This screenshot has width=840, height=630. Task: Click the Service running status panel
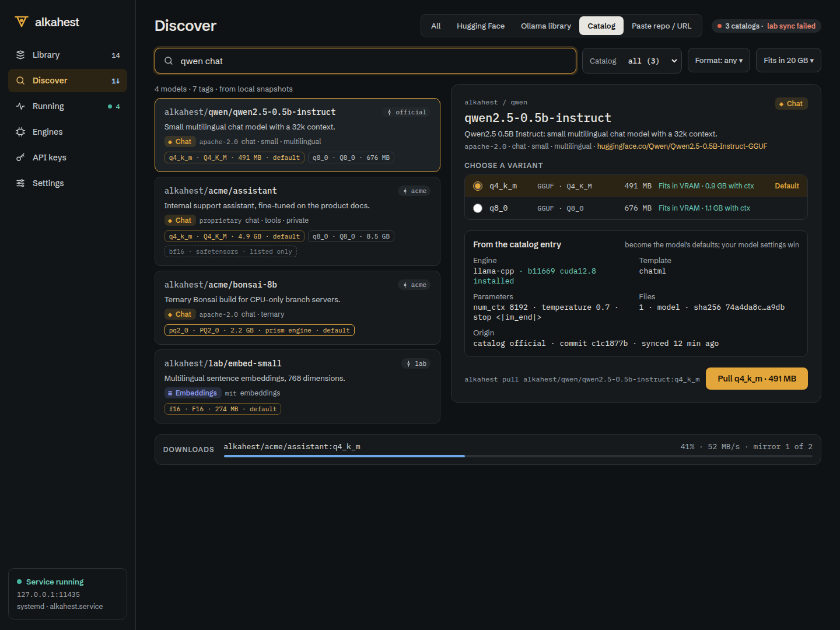(x=68, y=594)
